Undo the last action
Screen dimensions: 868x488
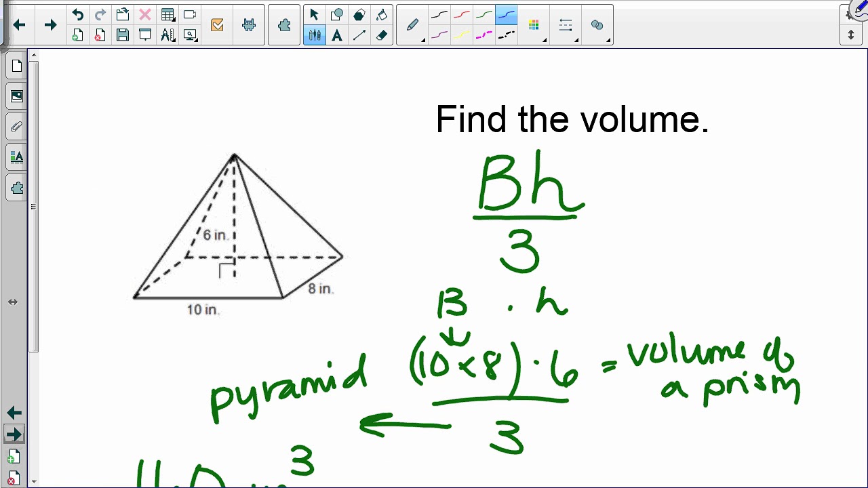(x=77, y=15)
